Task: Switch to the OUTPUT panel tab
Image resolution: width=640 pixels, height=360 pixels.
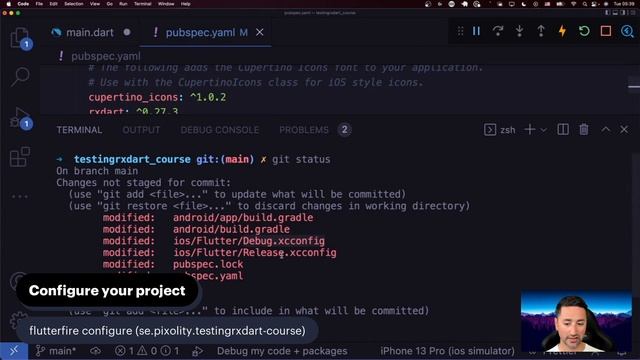Action: tap(141, 130)
